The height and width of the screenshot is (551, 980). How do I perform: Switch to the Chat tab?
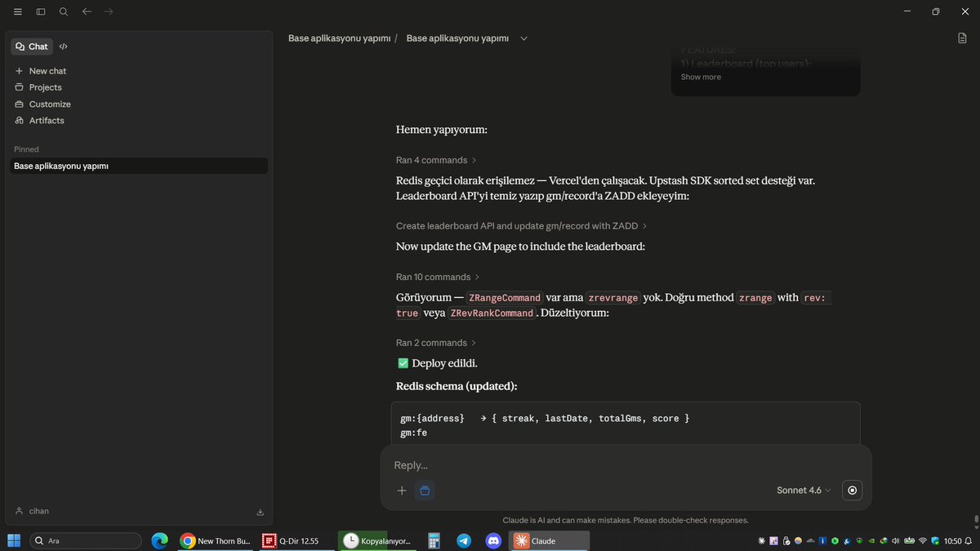click(x=32, y=47)
